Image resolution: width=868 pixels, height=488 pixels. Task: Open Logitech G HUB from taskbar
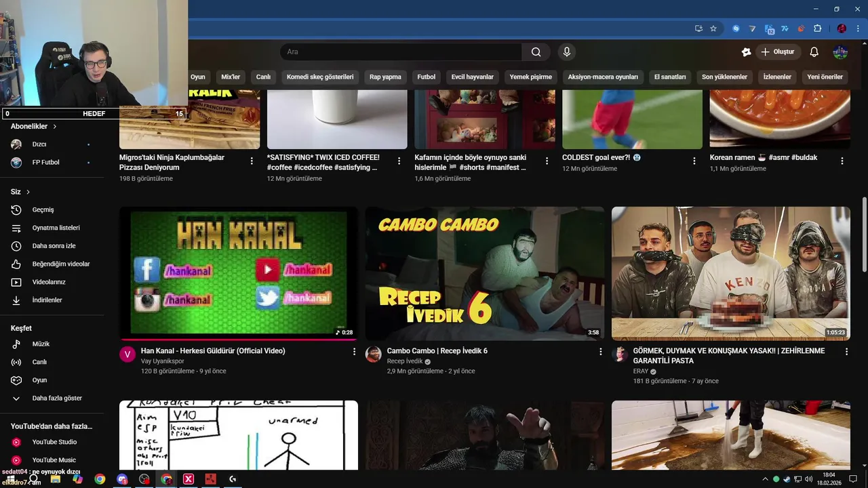pos(233,479)
